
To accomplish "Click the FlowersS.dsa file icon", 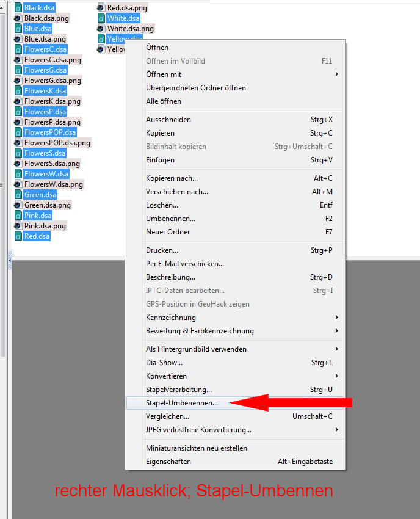I will [x=18, y=153].
